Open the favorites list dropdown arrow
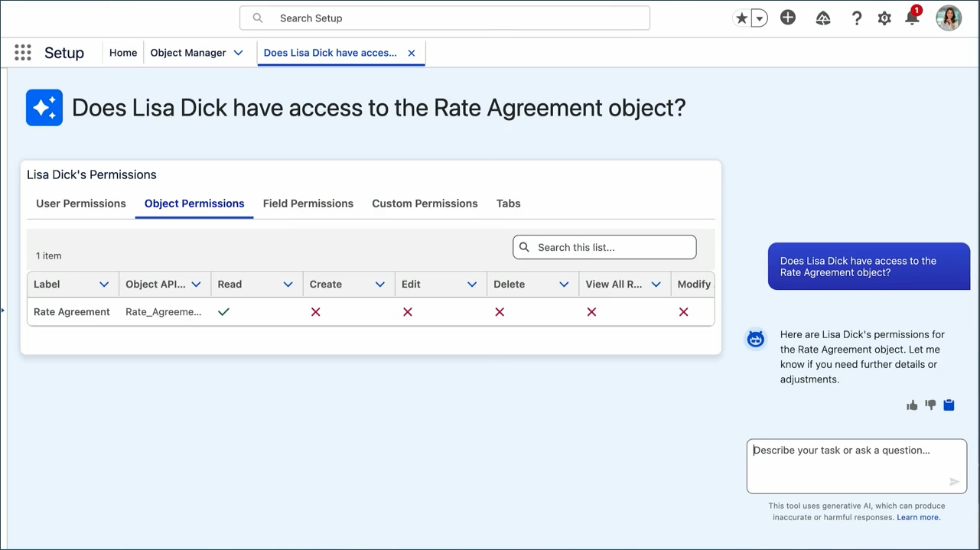This screenshot has width=980, height=550. [759, 18]
